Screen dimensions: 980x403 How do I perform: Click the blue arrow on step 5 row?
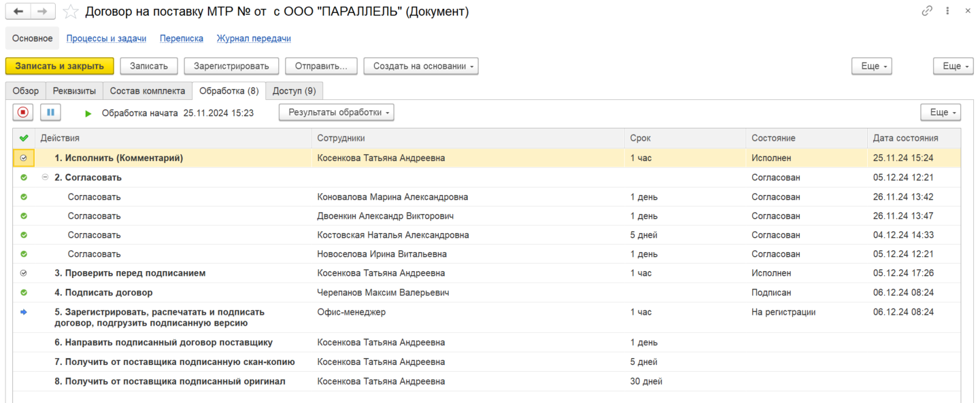point(24,312)
